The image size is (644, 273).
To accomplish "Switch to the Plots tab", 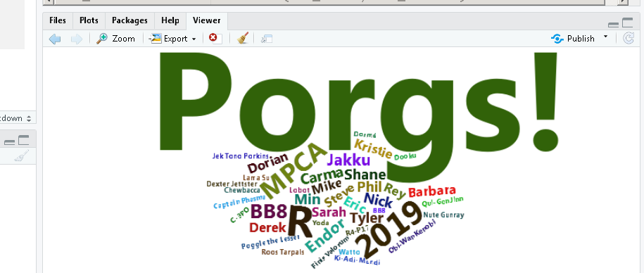I will click(89, 20).
